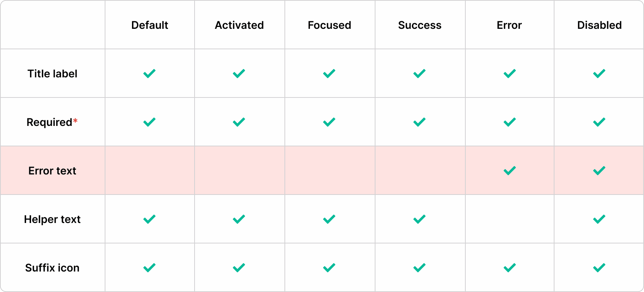Select the Focused column header
644x292 pixels.
pos(330,25)
